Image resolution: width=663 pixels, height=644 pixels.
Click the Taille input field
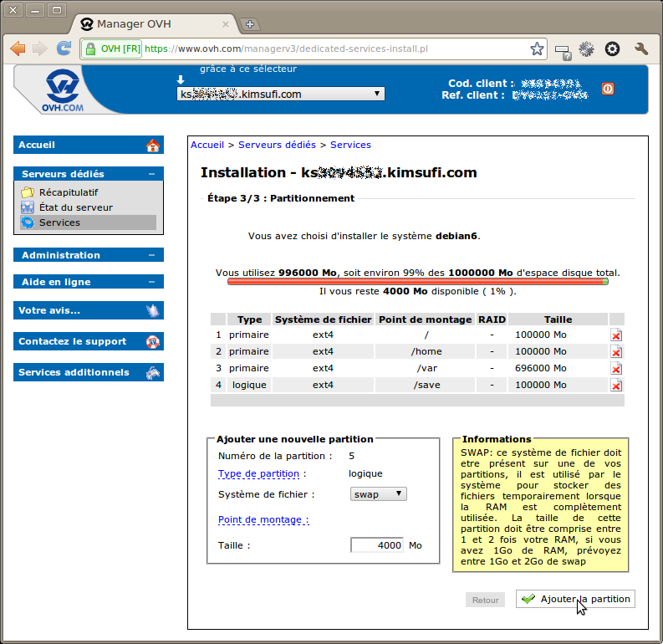coord(377,545)
